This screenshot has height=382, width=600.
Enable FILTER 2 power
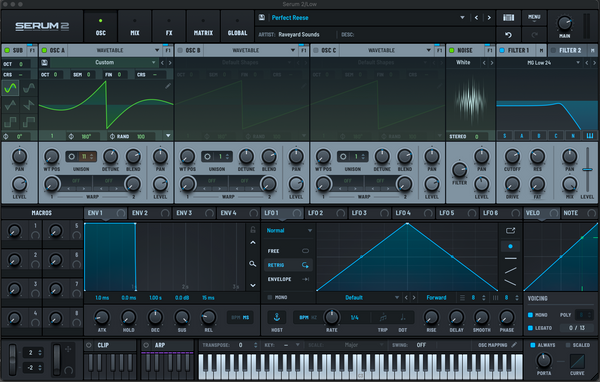pyautogui.click(x=553, y=50)
